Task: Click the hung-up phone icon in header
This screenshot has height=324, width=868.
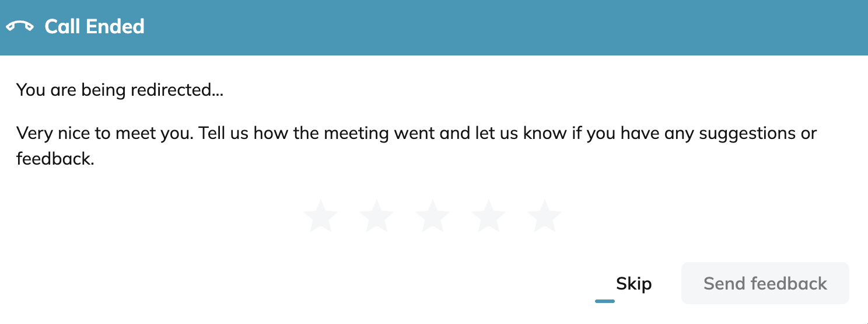Action: click(20, 27)
